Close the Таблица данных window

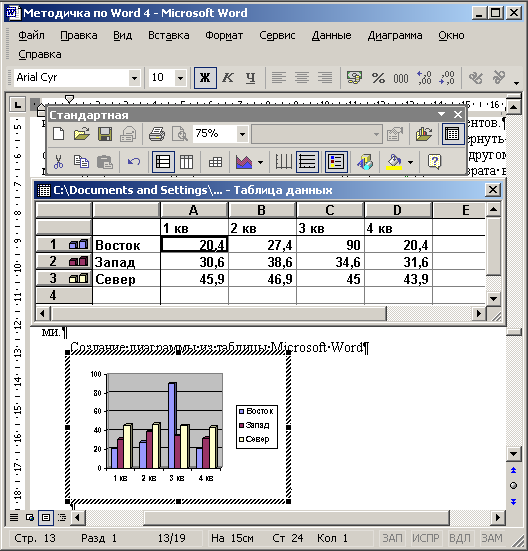coord(493,190)
